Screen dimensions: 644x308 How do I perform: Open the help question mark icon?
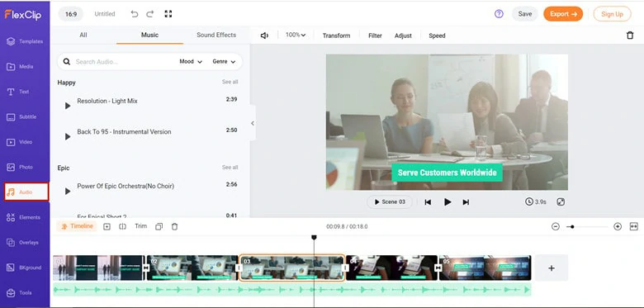499,14
